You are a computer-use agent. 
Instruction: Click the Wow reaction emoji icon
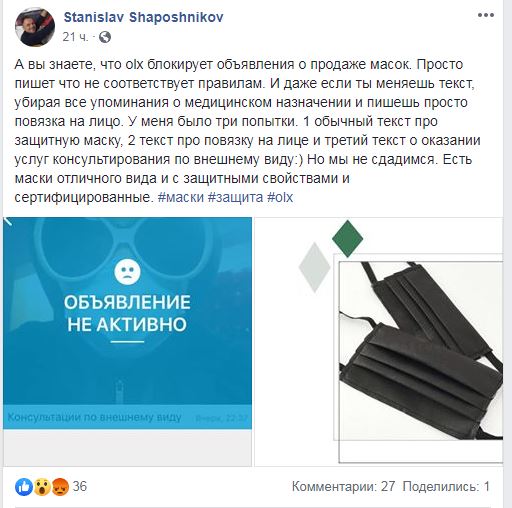pos(42,487)
